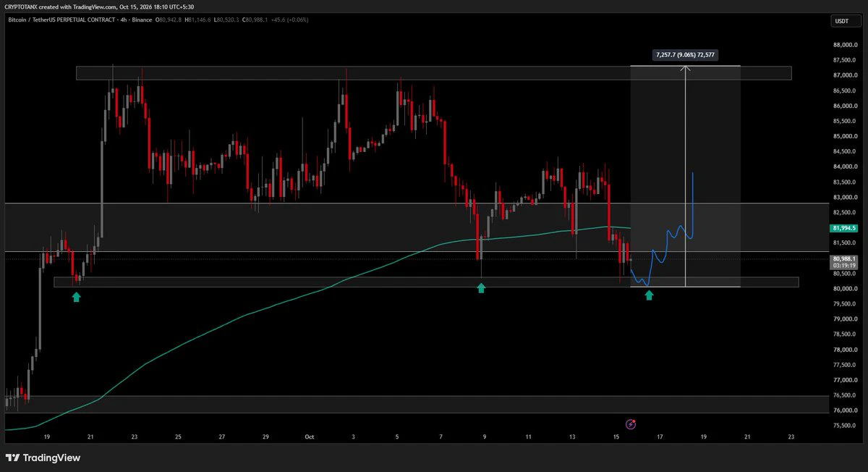Click the 78,000.0 price axis label

[x=845, y=350]
